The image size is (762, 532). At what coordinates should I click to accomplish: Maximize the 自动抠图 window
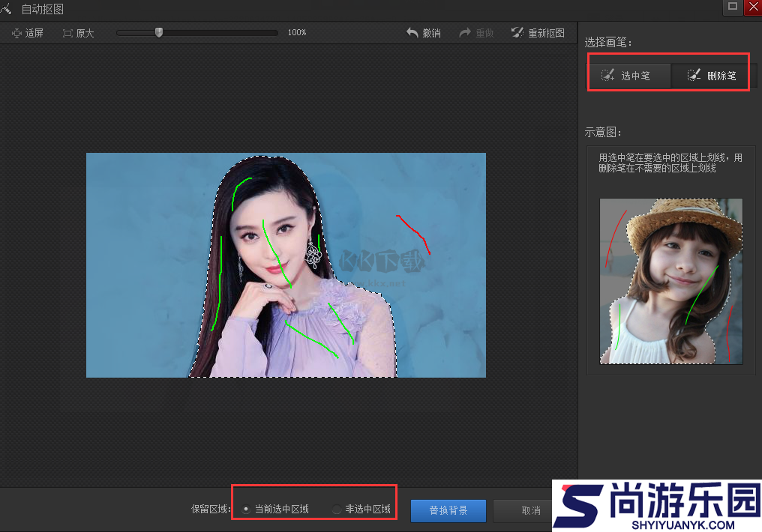click(732, 7)
